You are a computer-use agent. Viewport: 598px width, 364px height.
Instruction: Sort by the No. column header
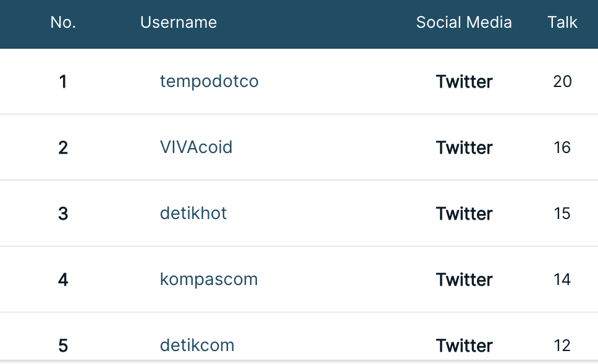(63, 22)
